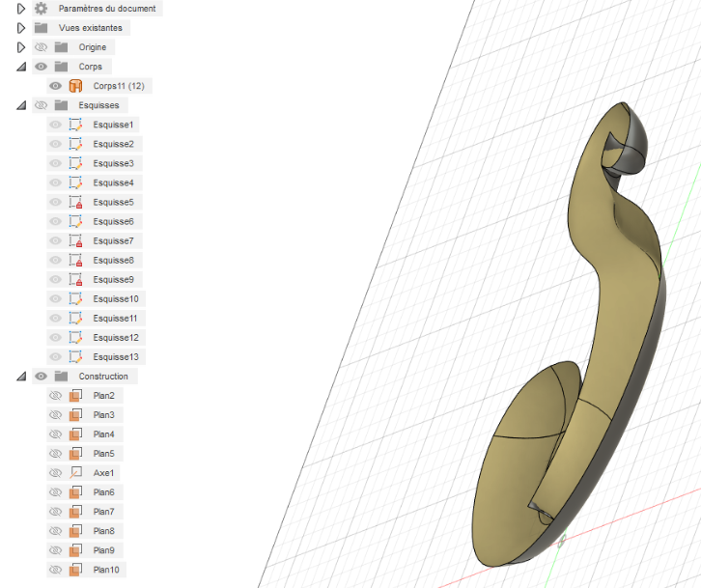This screenshot has width=701, height=588.
Task: Hide Corps11 (12) using its eye icon
Action: [55, 86]
